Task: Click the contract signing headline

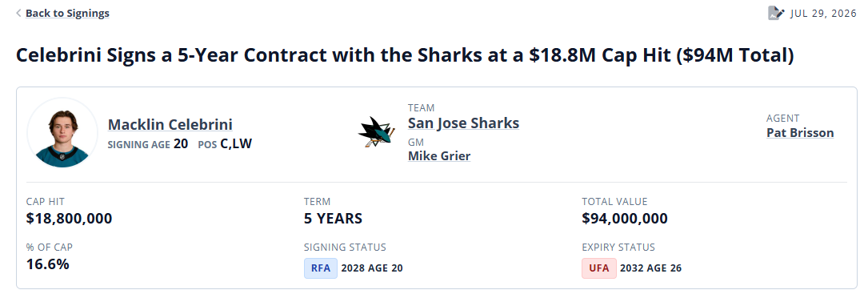Action: (405, 55)
